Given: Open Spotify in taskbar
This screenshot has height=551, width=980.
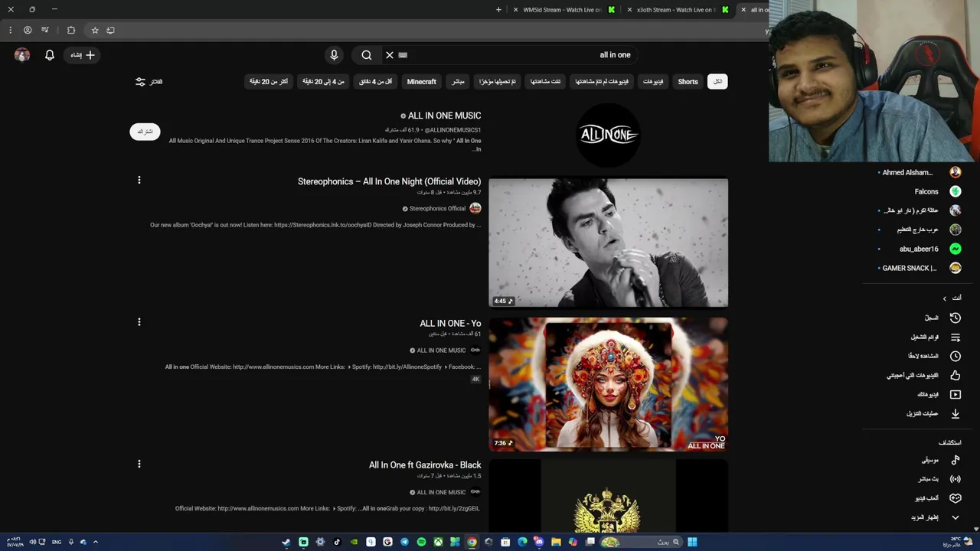Looking at the screenshot, I should pos(421,542).
